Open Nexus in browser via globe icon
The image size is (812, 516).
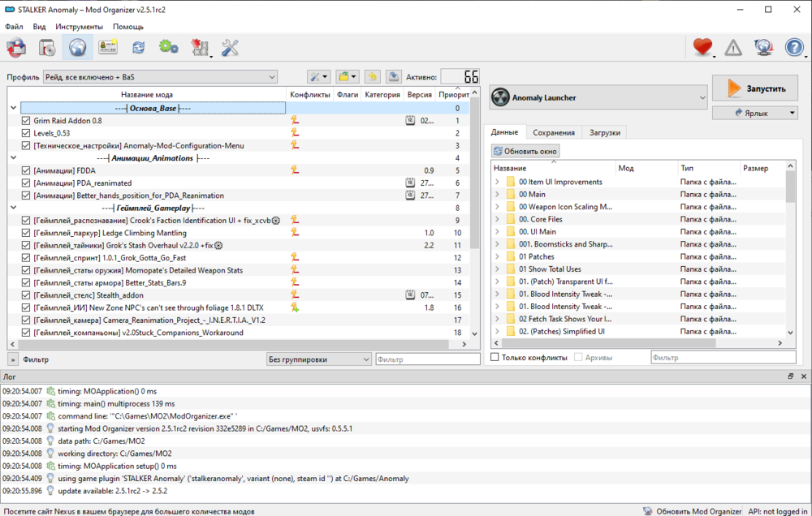pos(77,48)
